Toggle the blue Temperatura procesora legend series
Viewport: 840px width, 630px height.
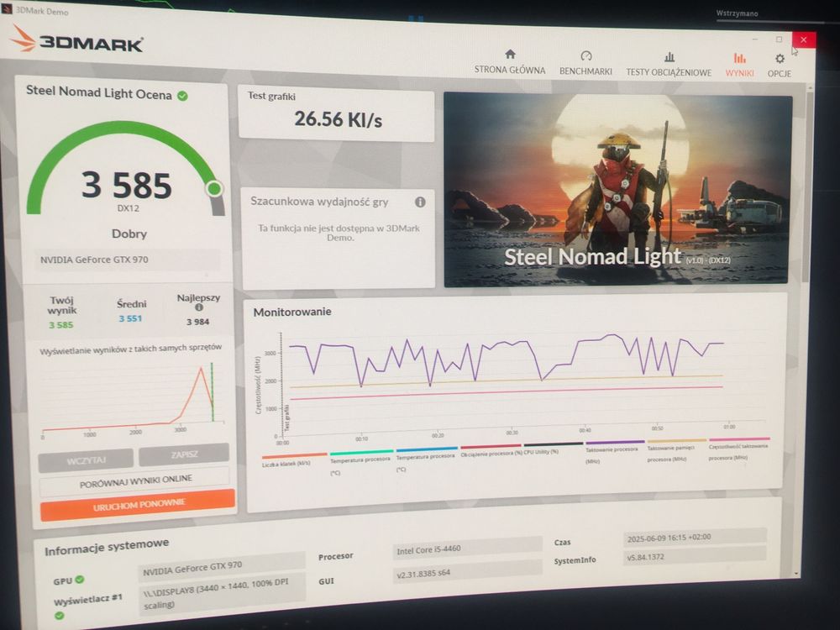426,459
